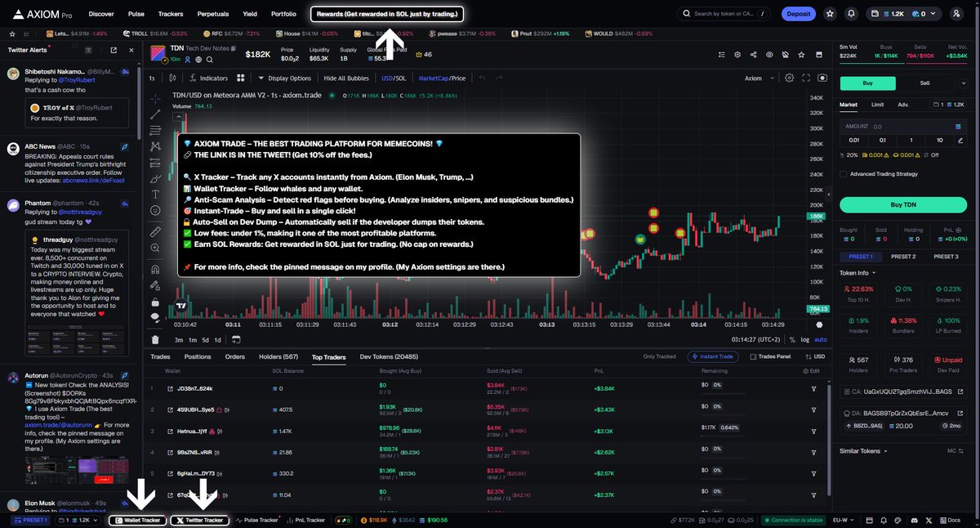Open the watchlist star icon in header
Viewport: 980px width, 528px height.
[x=831, y=14]
